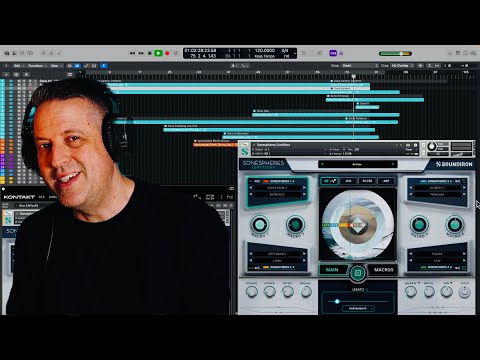Open the Inspector icon in control bar
The width and height of the screenshot is (480, 360).
[15, 53]
